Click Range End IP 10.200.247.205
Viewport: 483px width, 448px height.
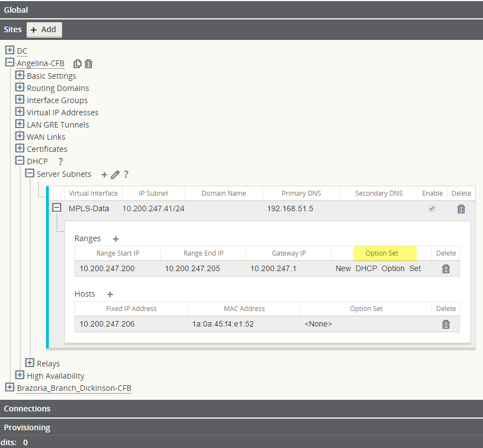(192, 268)
